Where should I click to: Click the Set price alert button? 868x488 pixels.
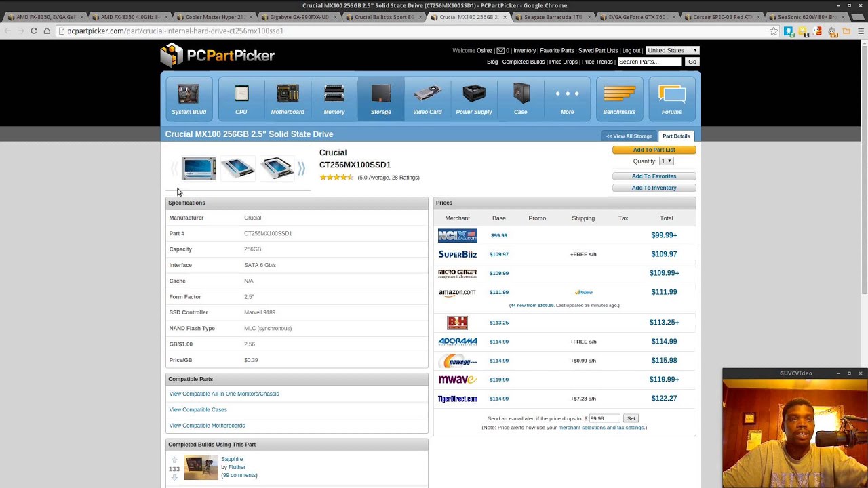631,418
